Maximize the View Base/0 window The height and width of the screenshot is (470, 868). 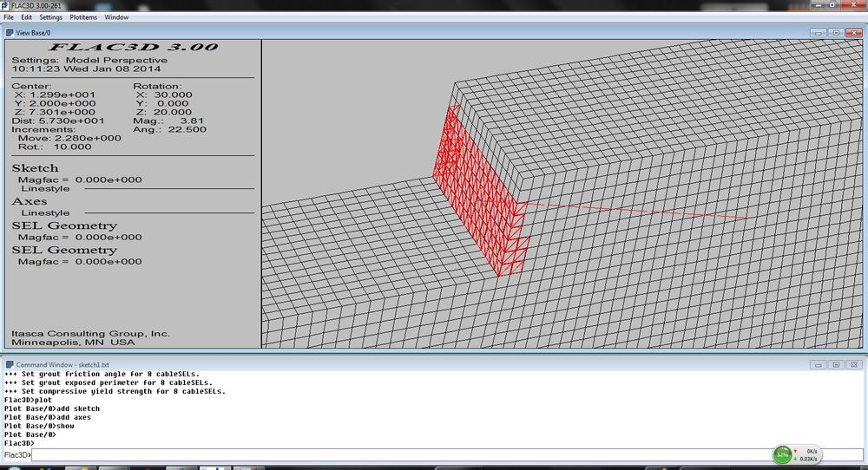[x=836, y=33]
